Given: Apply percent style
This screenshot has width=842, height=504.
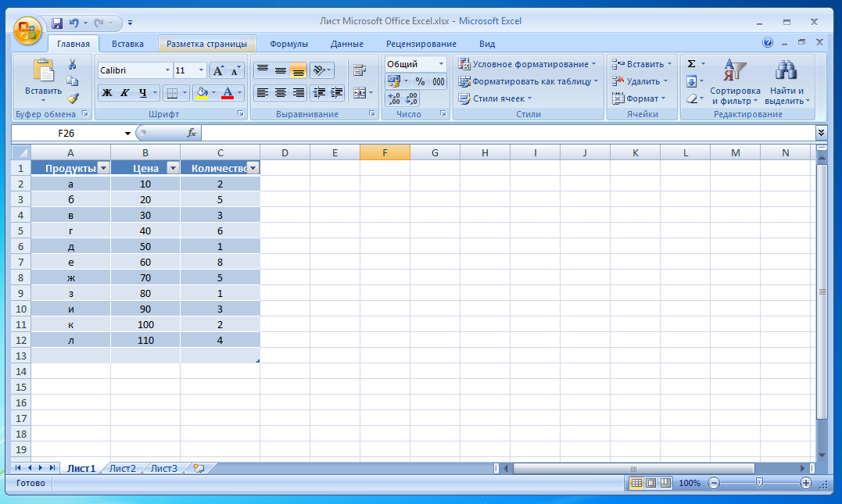Looking at the screenshot, I should tap(420, 81).
